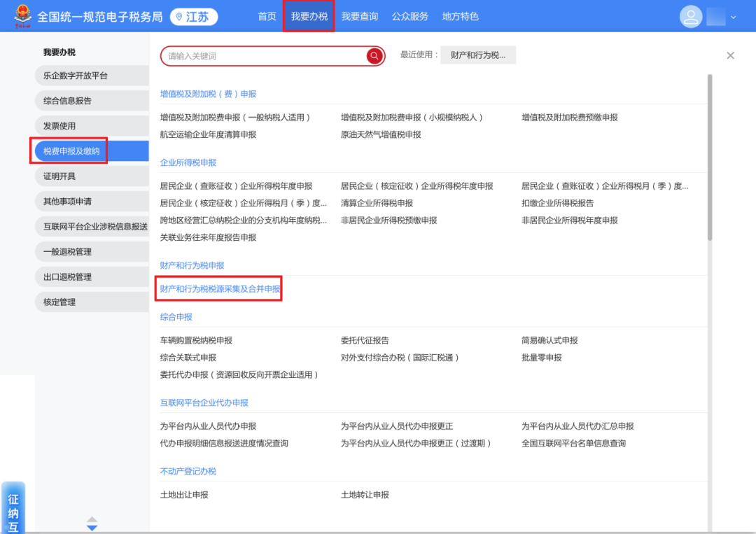Click the 全国统一规范电子税务局 title

click(x=100, y=17)
